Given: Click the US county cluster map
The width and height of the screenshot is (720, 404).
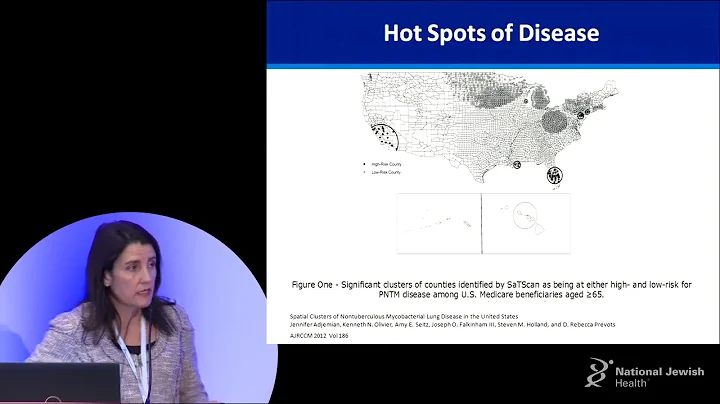Looking at the screenshot, I should point(490,129).
